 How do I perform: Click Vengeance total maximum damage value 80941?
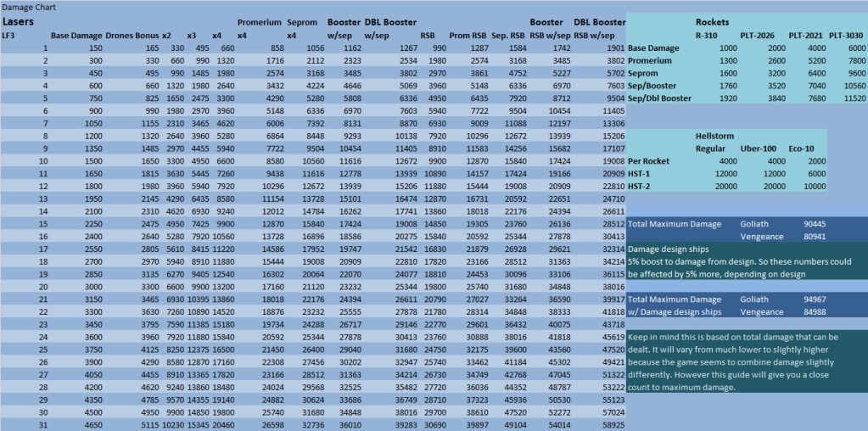(x=815, y=236)
